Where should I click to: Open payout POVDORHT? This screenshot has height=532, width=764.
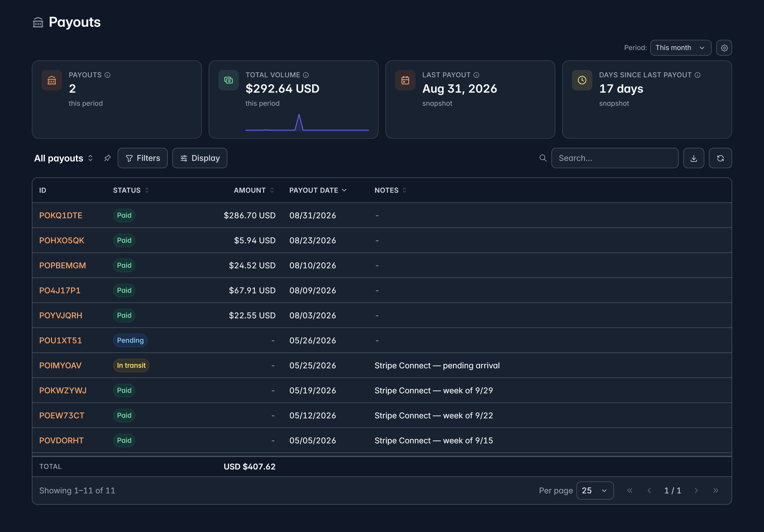click(61, 440)
